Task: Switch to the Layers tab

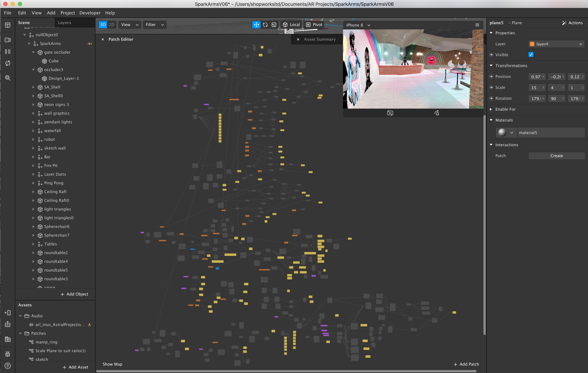Action: point(64,23)
